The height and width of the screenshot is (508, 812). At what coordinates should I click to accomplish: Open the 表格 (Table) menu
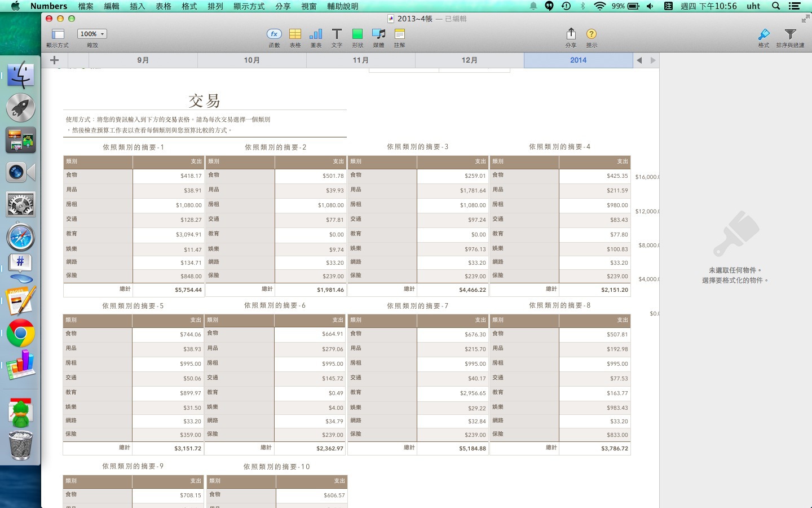pos(164,6)
